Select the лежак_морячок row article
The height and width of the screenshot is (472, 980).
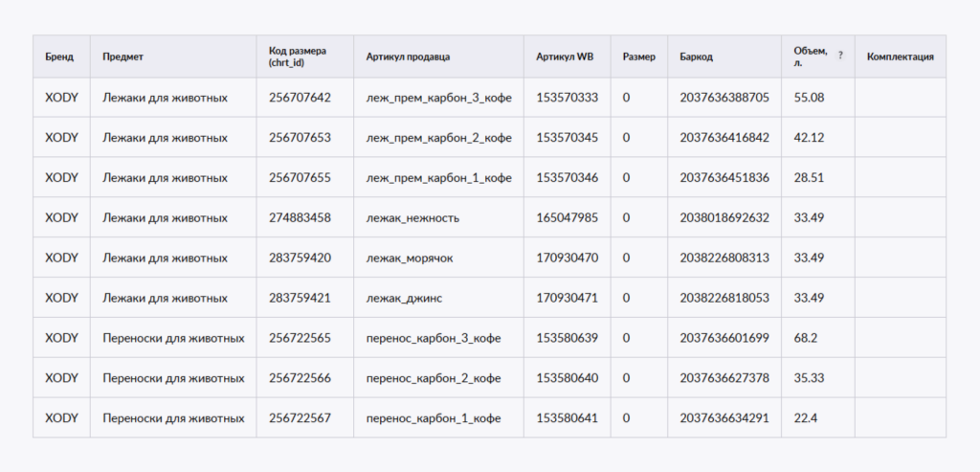(412, 258)
